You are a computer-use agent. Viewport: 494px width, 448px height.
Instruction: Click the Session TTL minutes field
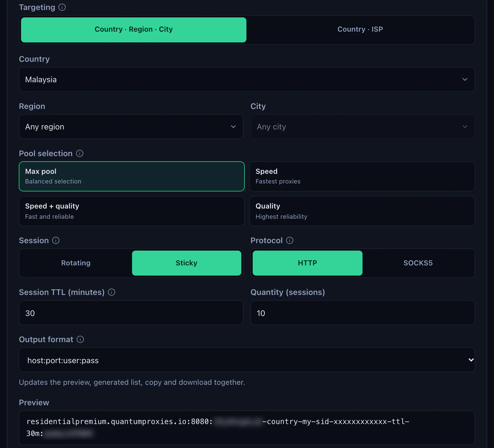click(x=131, y=313)
